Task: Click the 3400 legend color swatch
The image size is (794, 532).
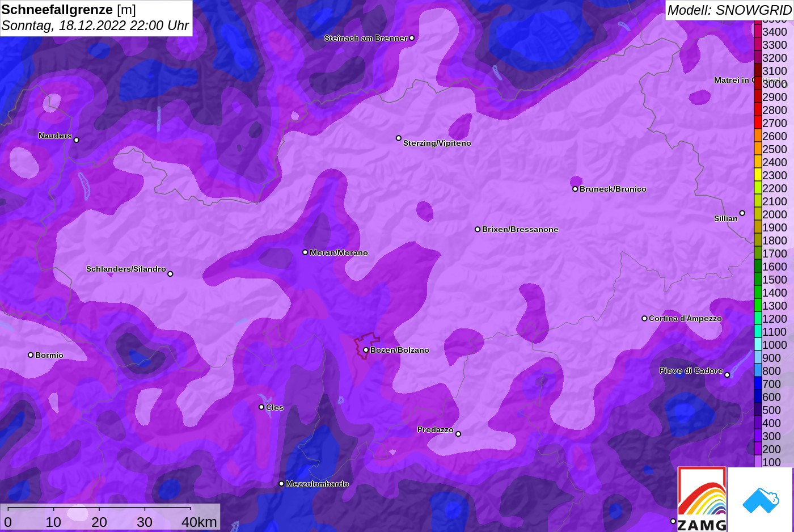Action: [x=758, y=32]
